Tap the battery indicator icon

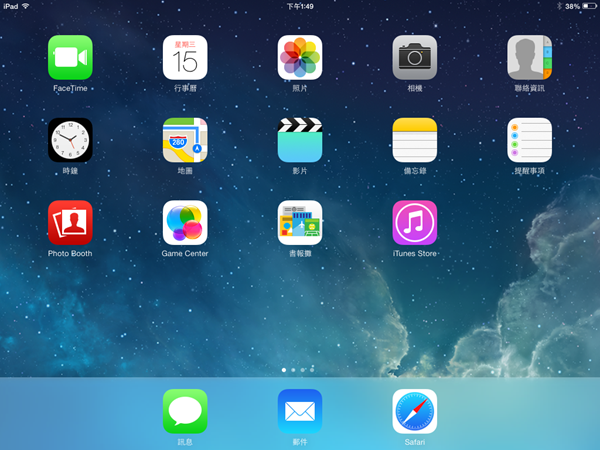click(589, 6)
